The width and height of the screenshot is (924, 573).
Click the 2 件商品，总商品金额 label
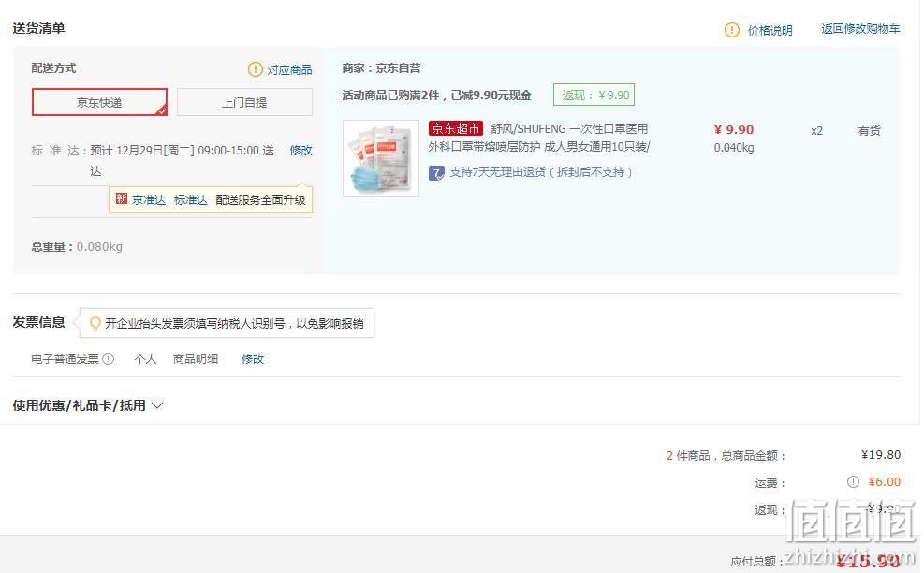726,455
